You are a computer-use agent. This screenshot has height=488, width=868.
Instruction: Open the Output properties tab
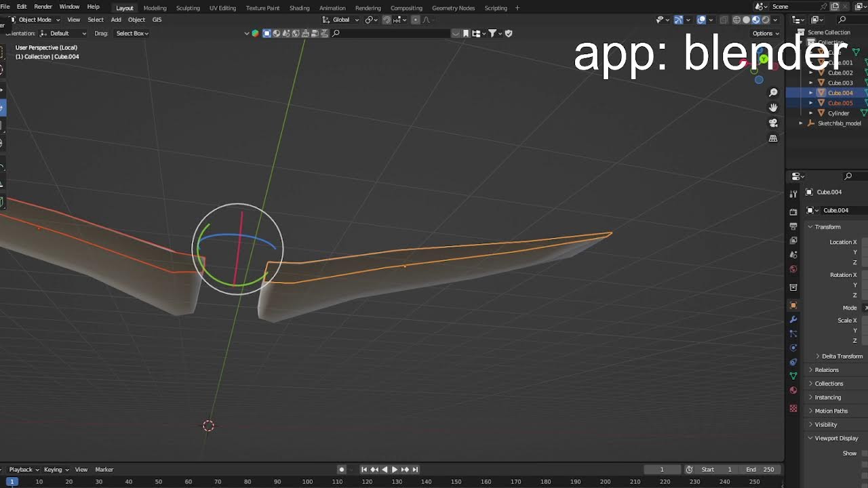coord(793,226)
